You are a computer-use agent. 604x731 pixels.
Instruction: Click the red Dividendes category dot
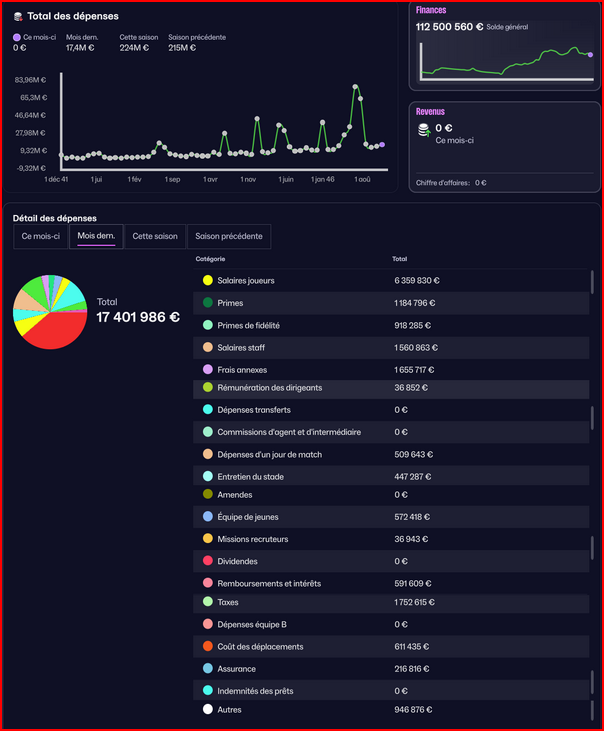(208, 561)
